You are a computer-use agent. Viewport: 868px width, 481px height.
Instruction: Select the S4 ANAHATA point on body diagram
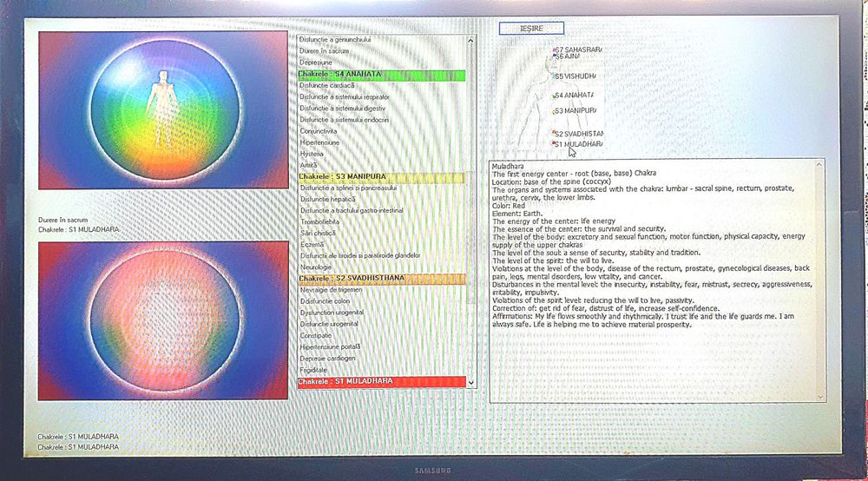[x=573, y=96]
